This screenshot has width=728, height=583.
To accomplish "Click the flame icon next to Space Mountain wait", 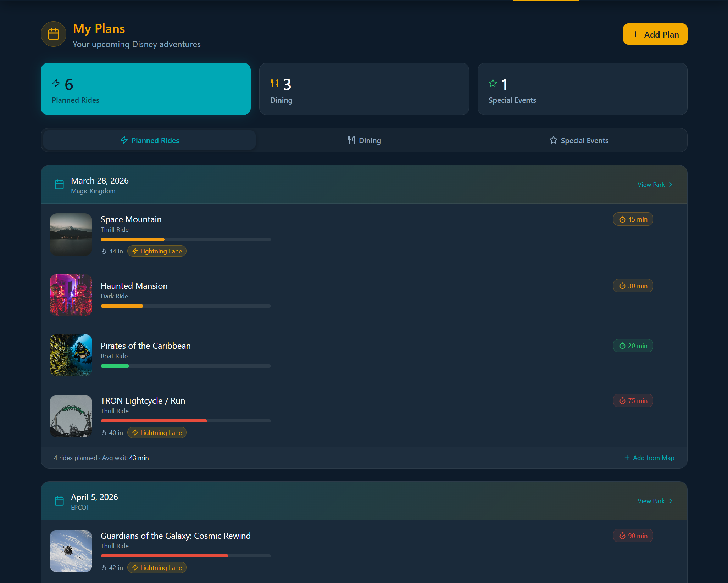I will (x=103, y=251).
